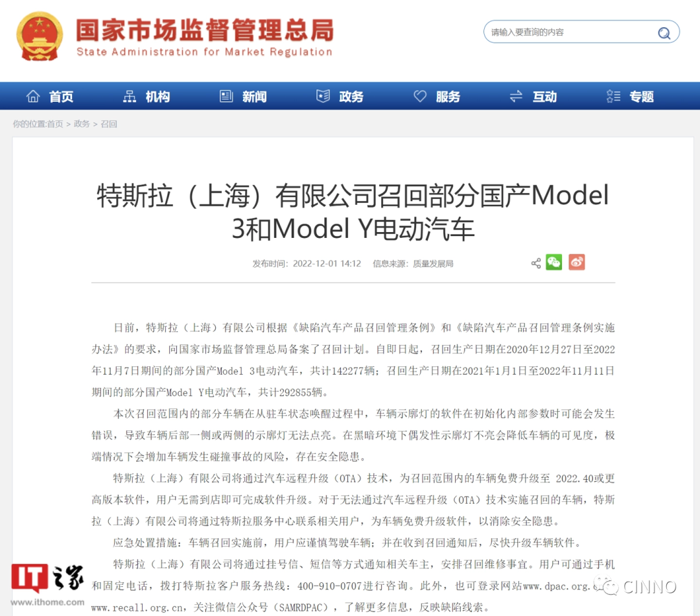Open the 政务 navigation item

tap(351, 97)
